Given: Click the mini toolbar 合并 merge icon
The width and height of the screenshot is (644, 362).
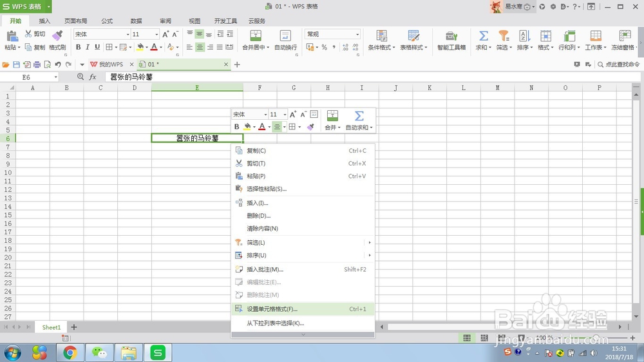Looking at the screenshot, I should (x=332, y=116).
